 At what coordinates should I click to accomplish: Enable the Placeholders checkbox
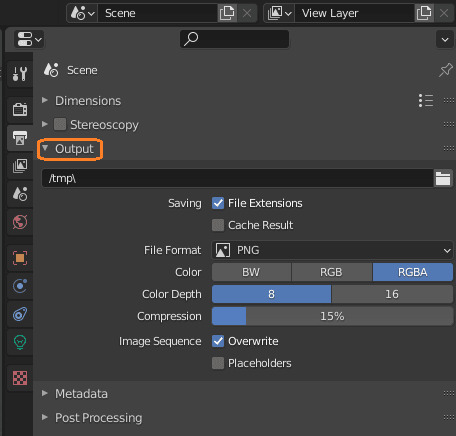pyautogui.click(x=218, y=363)
